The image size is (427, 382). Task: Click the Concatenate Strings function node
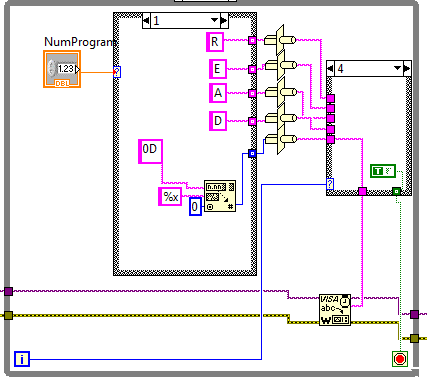(281, 90)
